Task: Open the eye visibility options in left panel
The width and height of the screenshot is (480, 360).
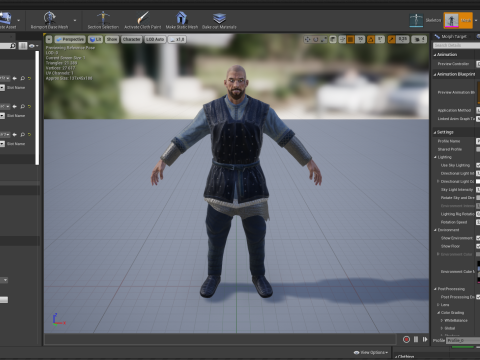Action: (33, 46)
